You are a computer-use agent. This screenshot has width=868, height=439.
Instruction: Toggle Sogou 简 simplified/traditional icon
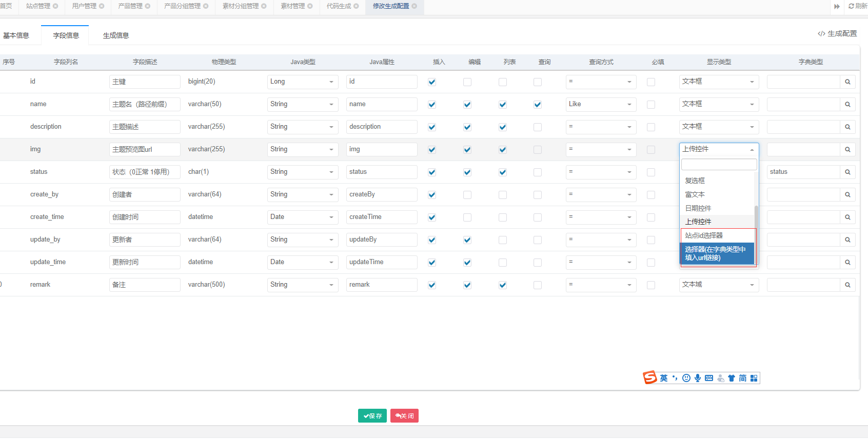[x=743, y=378]
